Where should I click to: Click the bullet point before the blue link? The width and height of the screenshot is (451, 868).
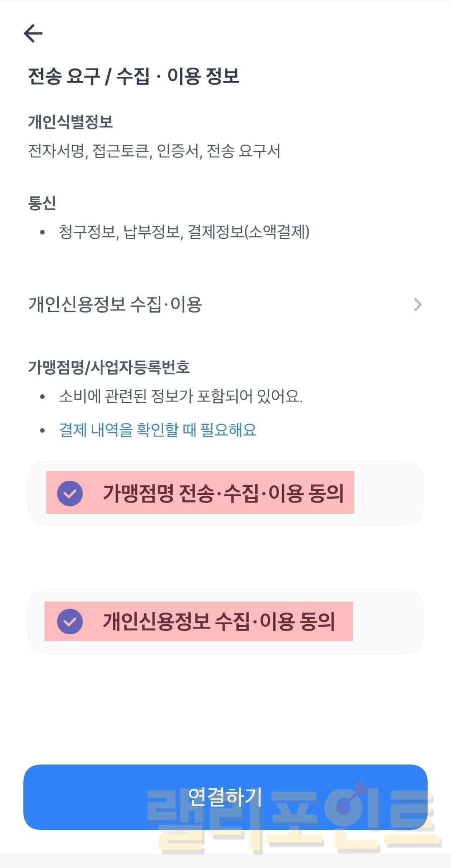[42, 430]
